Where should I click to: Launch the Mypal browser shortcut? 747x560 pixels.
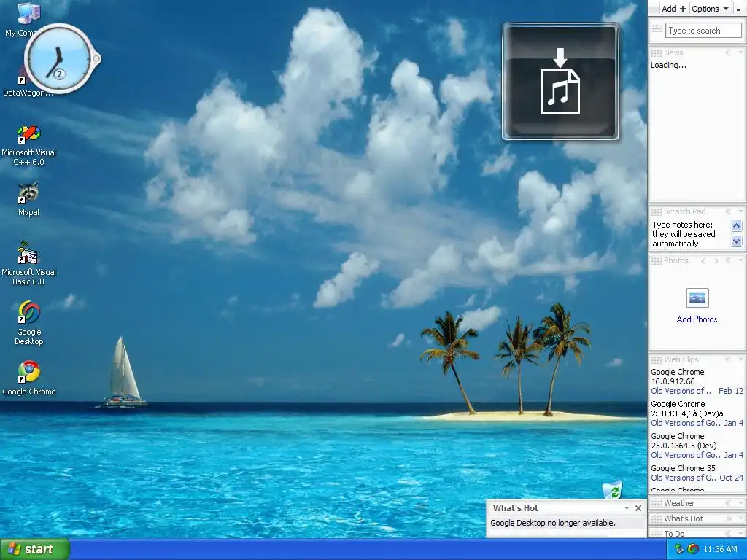(x=28, y=198)
